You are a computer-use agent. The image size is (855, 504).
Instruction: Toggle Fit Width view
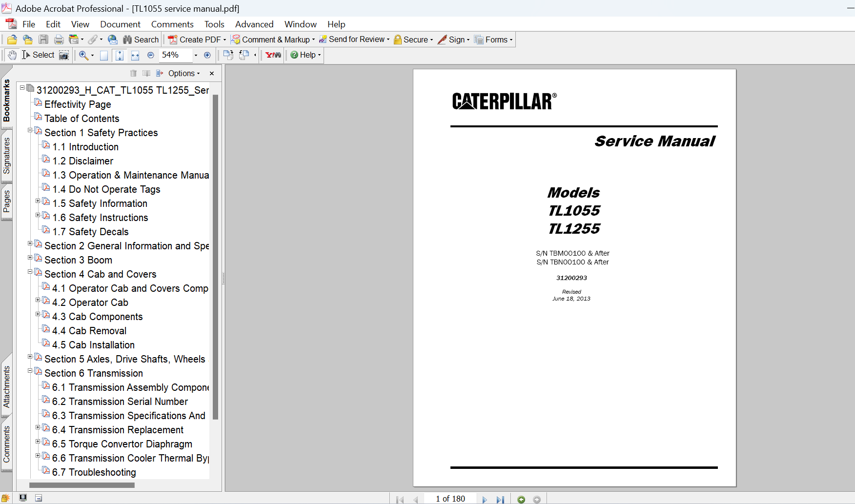(x=135, y=55)
